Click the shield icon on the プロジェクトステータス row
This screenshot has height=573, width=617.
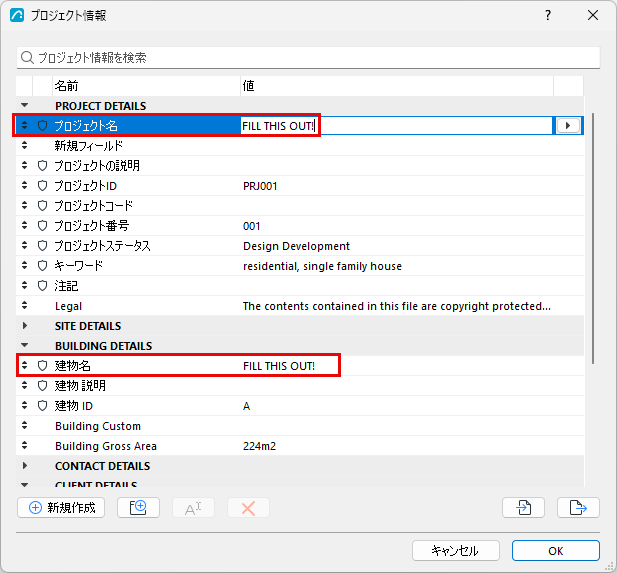pyautogui.click(x=42, y=246)
